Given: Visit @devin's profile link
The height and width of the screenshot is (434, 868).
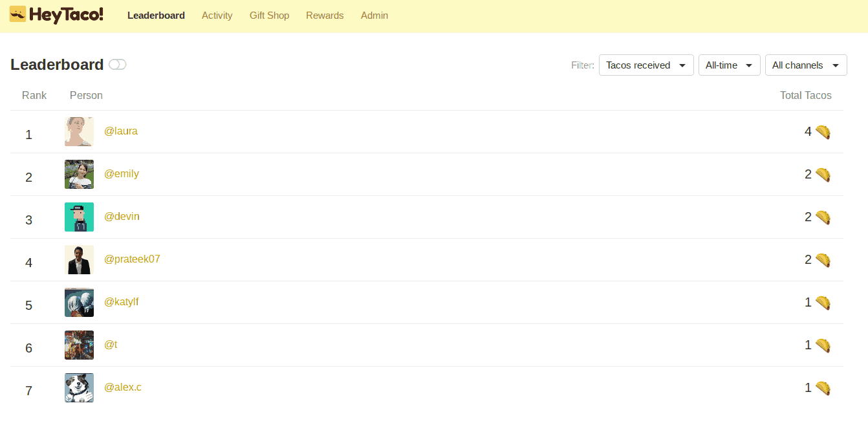Looking at the screenshot, I should point(122,217).
